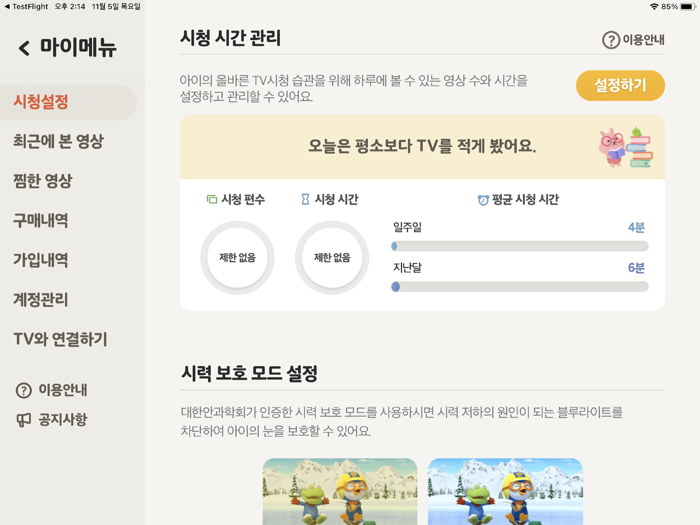Return to TestFlight from status bar

26,7
